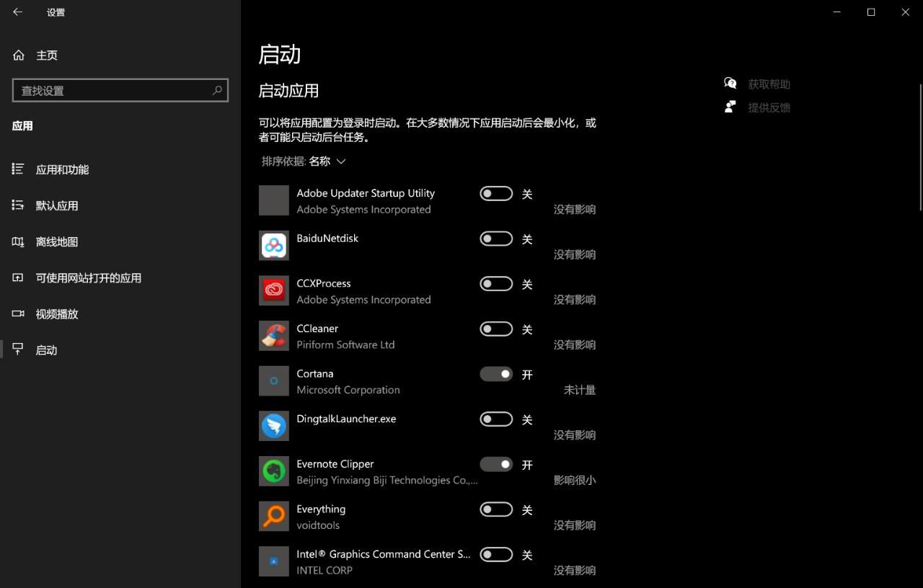Click the CCXProcess app icon
Viewport: 923px width, 588px height.
[273, 290]
